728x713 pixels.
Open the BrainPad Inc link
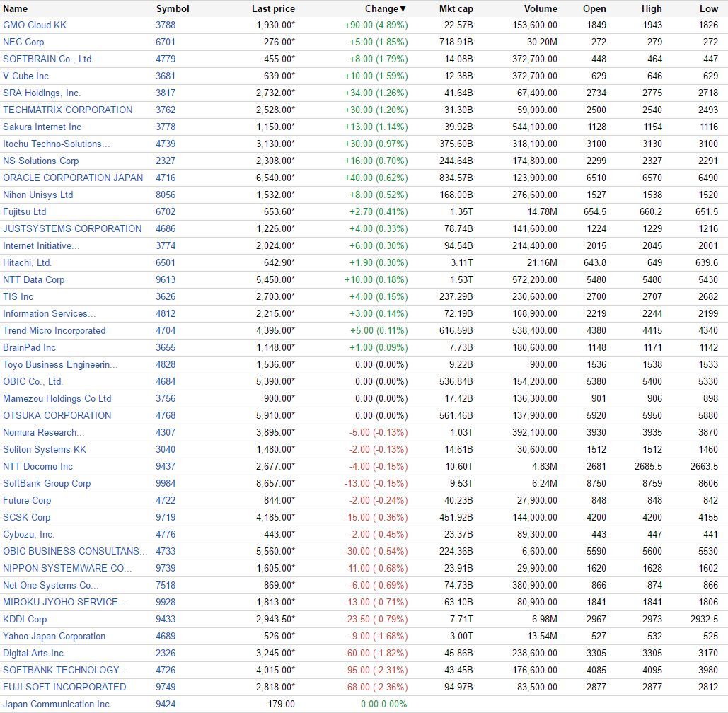29,348
